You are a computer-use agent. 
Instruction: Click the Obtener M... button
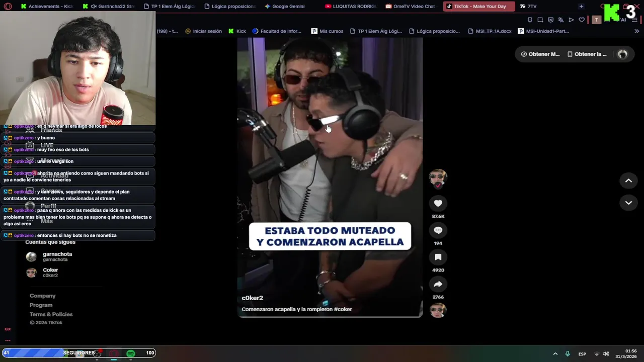point(540,54)
